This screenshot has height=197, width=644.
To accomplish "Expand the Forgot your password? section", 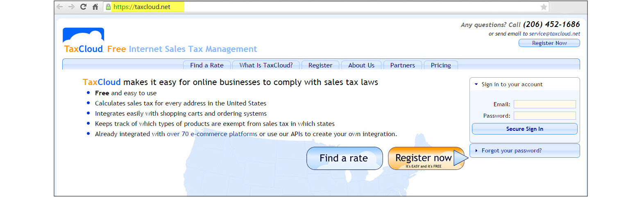I will (525, 150).
